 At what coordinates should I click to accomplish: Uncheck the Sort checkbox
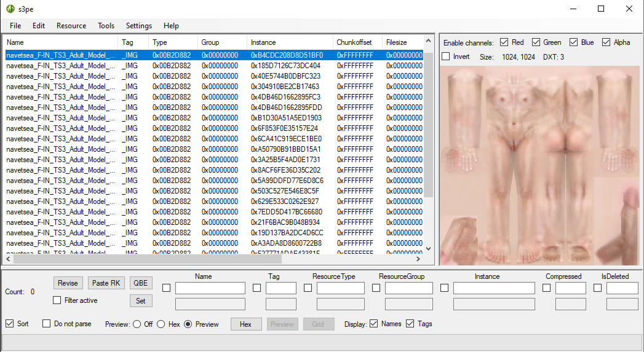point(9,324)
